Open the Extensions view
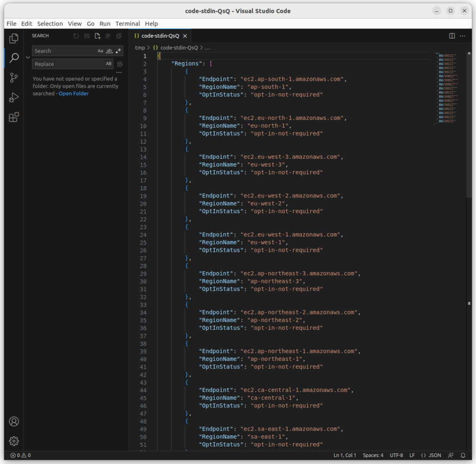The height and width of the screenshot is (464, 476). click(x=13, y=117)
